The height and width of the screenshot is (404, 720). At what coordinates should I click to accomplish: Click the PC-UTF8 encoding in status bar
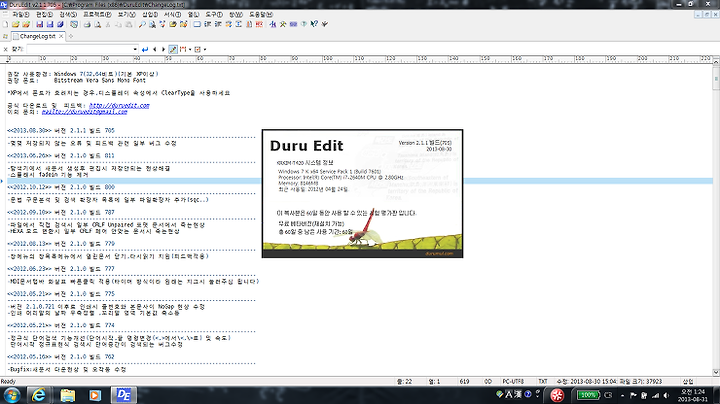point(513,382)
